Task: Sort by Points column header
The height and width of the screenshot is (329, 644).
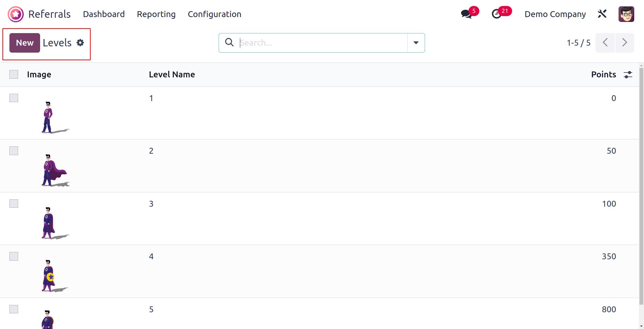Action: pos(604,75)
